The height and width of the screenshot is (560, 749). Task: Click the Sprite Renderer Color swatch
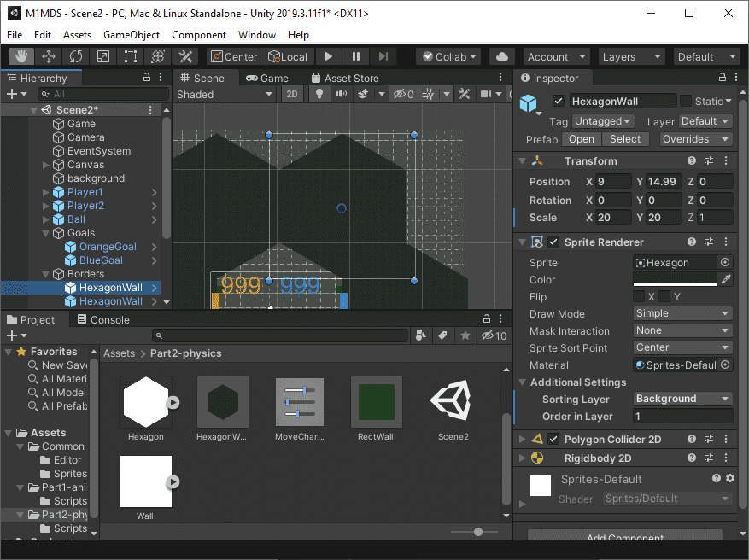675,280
